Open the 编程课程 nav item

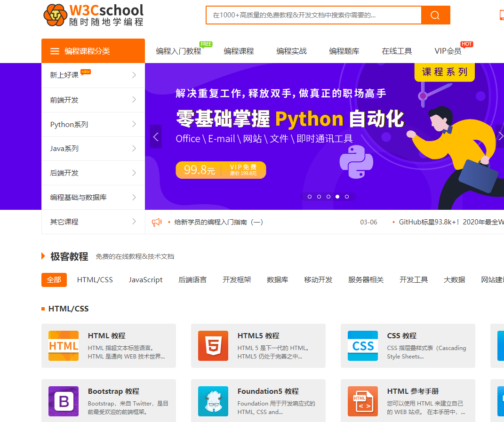[239, 51]
